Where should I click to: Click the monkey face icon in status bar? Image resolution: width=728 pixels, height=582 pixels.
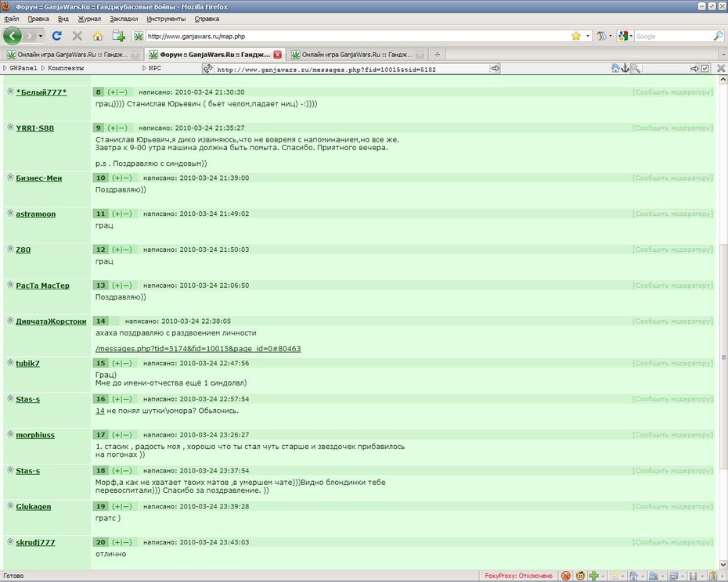coord(580,576)
